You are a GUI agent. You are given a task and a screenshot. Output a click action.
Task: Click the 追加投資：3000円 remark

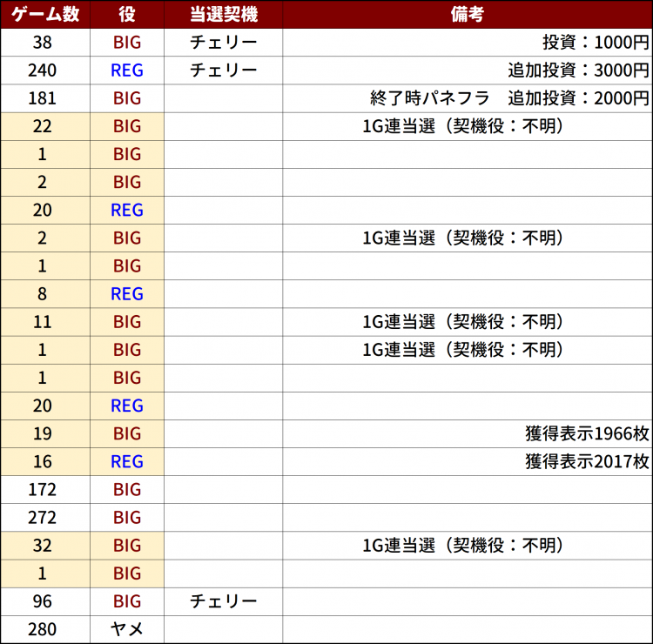[578, 70]
